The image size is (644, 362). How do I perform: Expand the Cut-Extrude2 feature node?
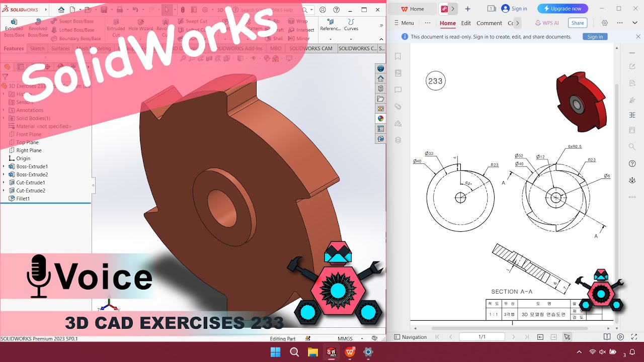pos(4,191)
